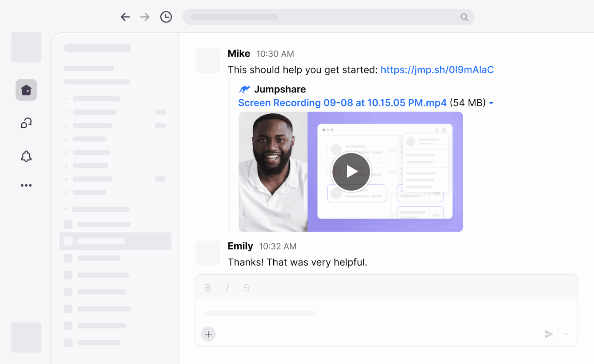
Task: Collapse the top sidebar channel section
Action: click(x=66, y=98)
